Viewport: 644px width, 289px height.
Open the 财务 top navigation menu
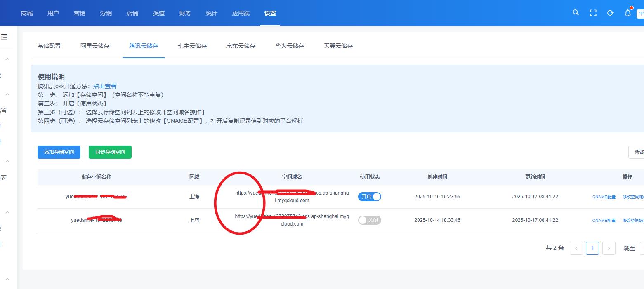coord(185,13)
